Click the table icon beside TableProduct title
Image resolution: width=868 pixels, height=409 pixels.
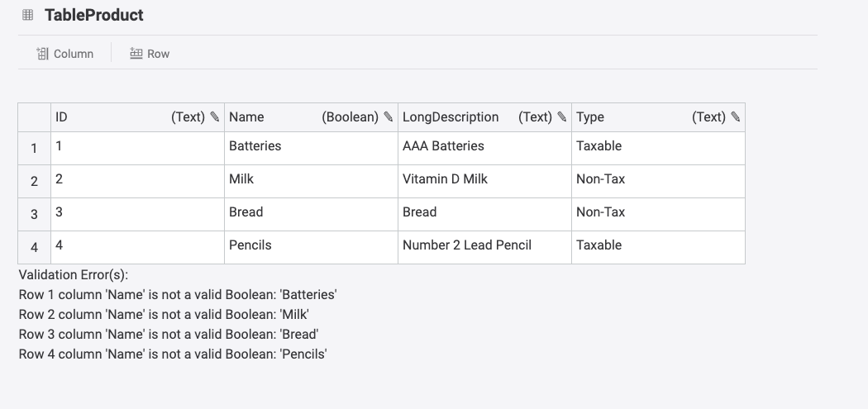[x=28, y=15]
